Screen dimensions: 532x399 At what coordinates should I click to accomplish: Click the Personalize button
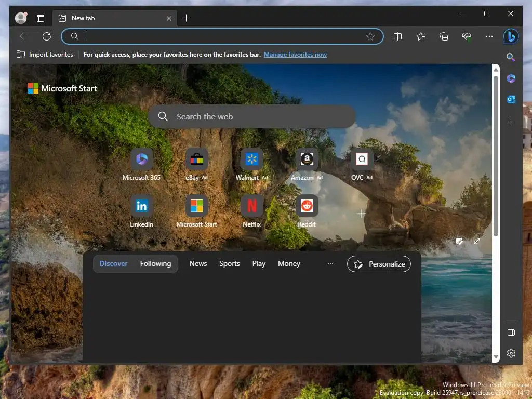379,264
